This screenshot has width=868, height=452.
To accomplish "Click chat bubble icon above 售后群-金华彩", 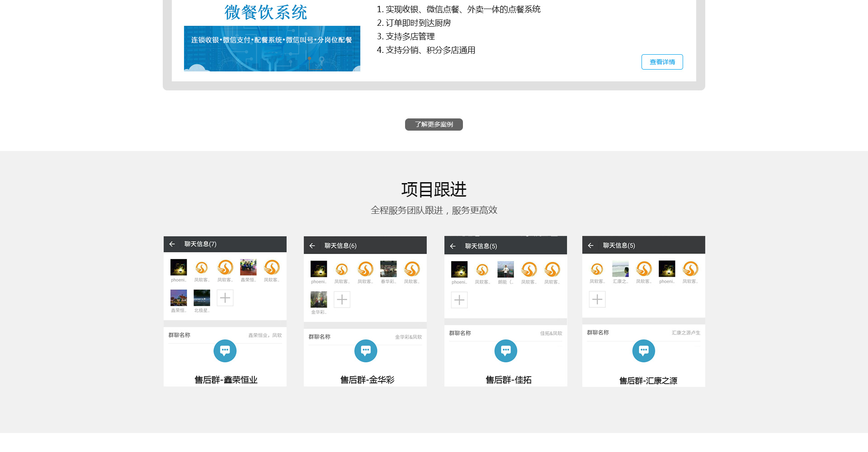I will coord(366,351).
